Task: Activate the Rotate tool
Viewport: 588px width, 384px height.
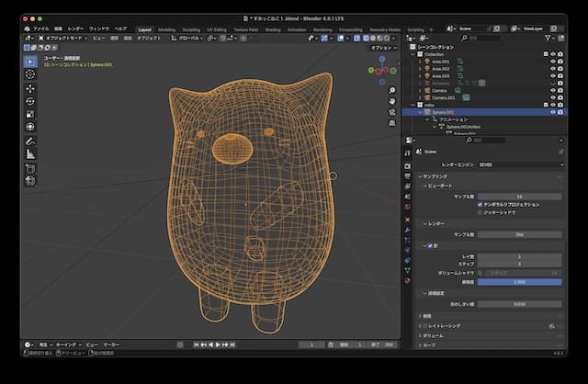Action: (30, 101)
